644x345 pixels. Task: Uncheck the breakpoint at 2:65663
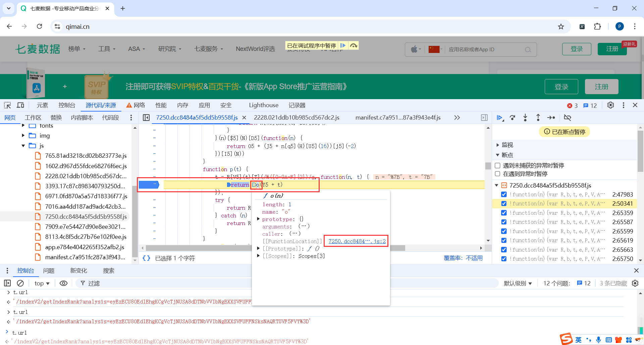tap(504, 250)
